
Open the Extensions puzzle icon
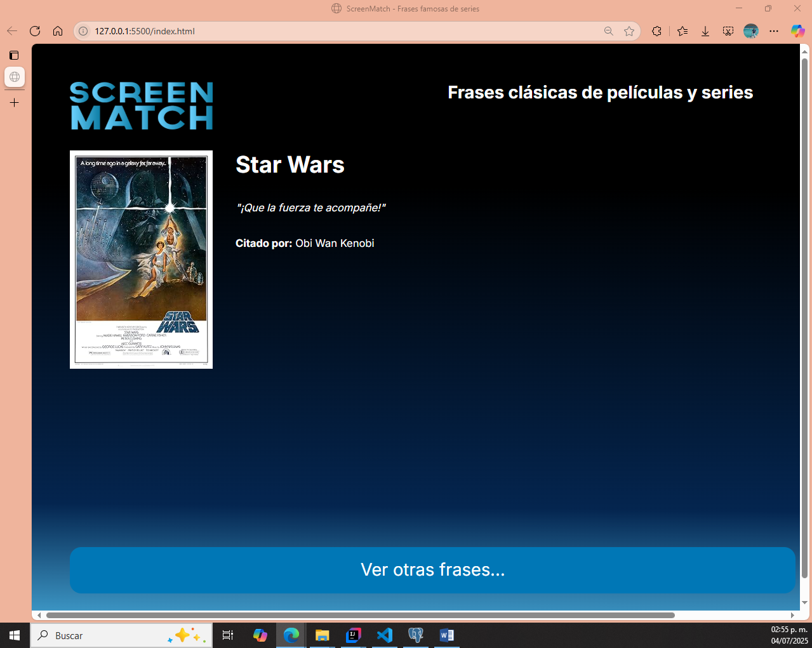pyautogui.click(x=657, y=31)
